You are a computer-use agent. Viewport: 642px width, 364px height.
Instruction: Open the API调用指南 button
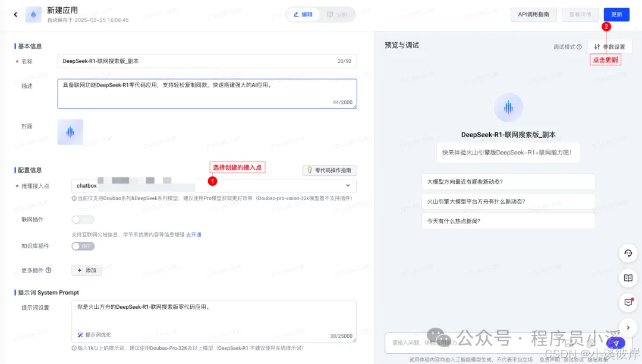click(533, 14)
